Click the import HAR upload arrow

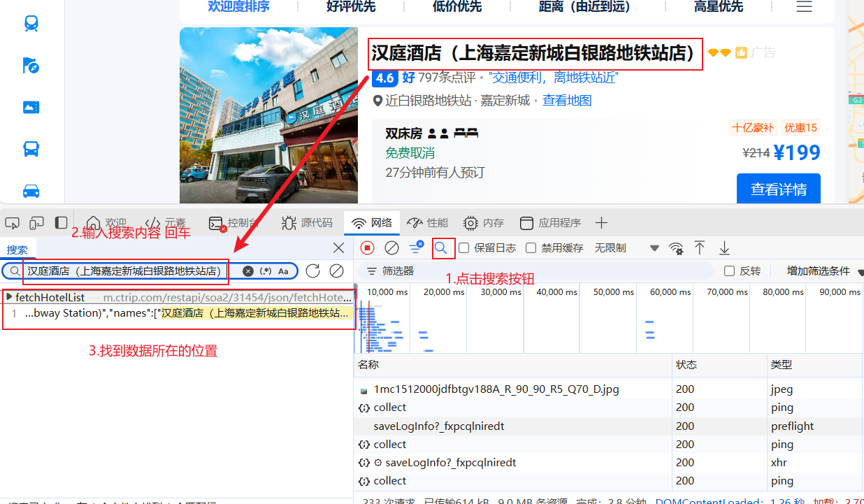click(700, 248)
